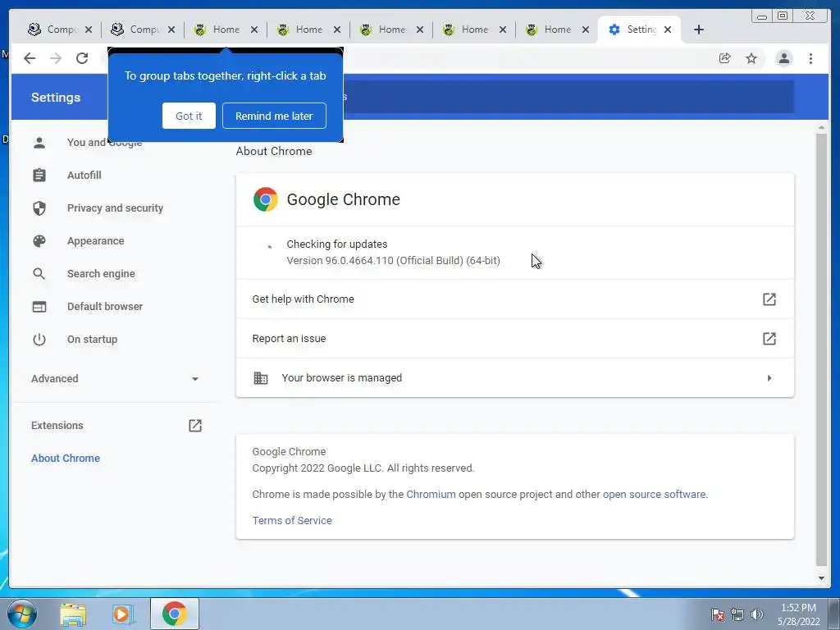Viewport: 840px width, 630px height.
Task: Select About Chrome in sidebar
Action: [x=66, y=458]
